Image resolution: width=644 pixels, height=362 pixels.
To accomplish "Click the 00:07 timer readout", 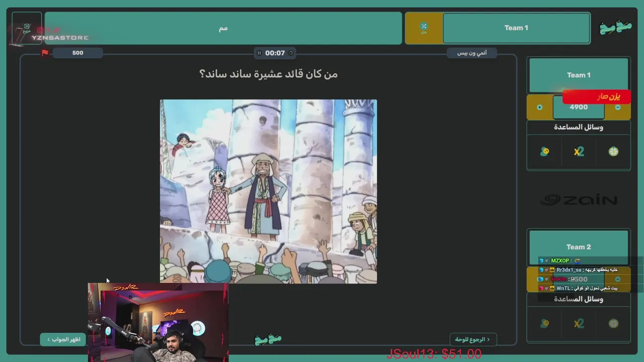I will pyautogui.click(x=275, y=53).
